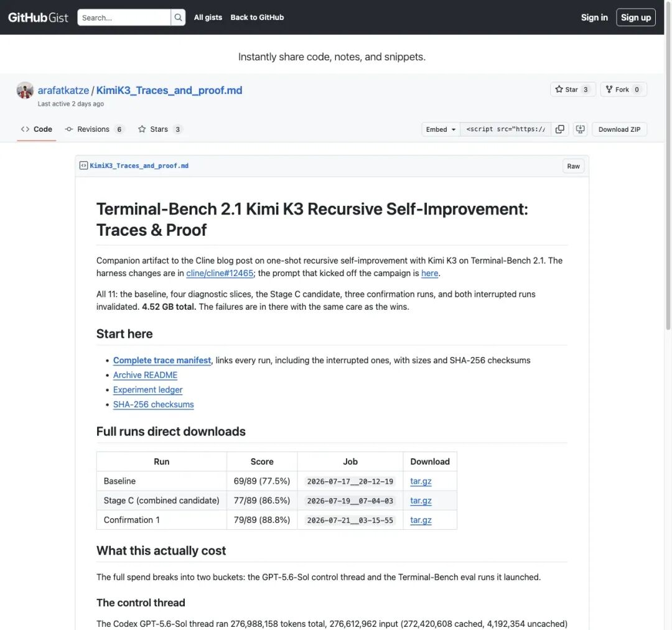The height and width of the screenshot is (630, 672).
Task: Click Stage C (combined candidate) cell
Action: point(162,501)
